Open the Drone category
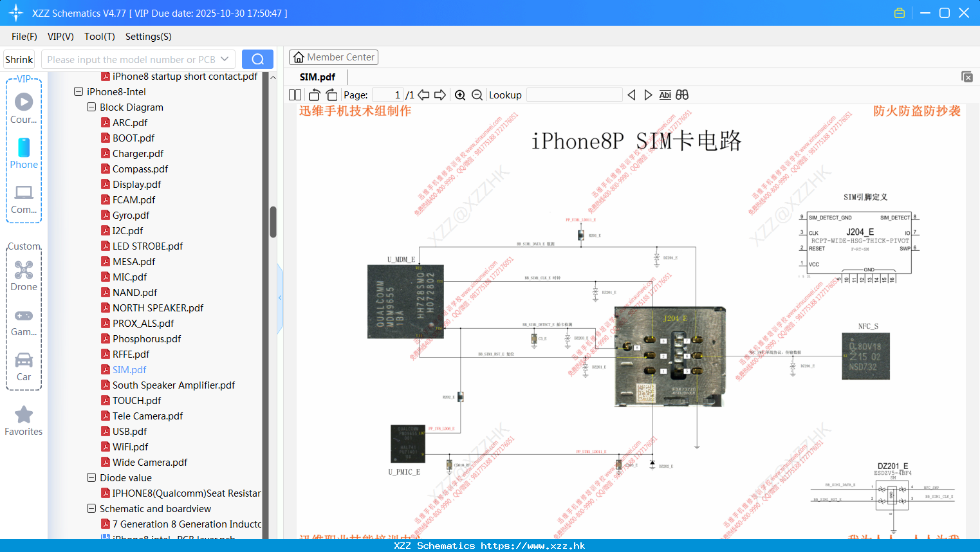The width and height of the screenshot is (980, 552). pyautogui.click(x=24, y=276)
